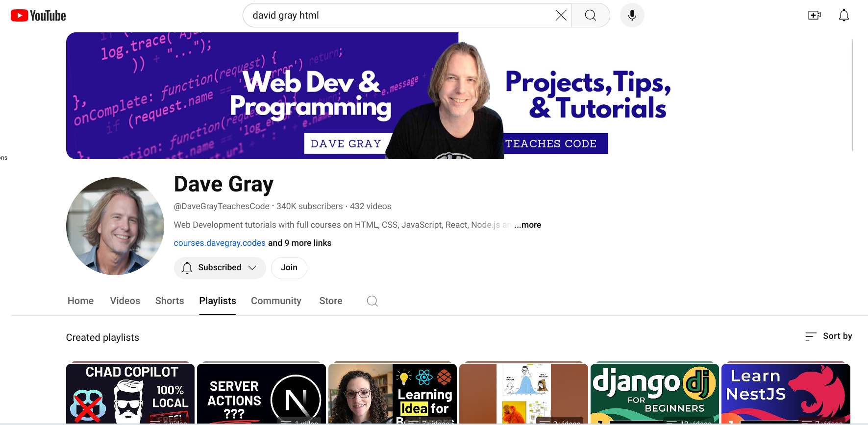Click the Join button
Image resolution: width=868 pixels, height=425 pixels.
pos(289,268)
